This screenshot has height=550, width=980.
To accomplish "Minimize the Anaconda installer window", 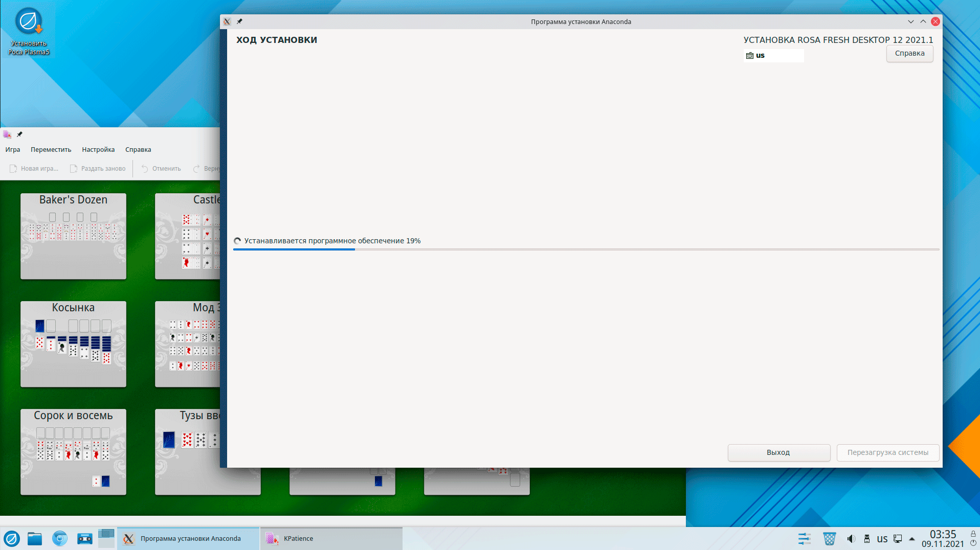I will tap(911, 21).
